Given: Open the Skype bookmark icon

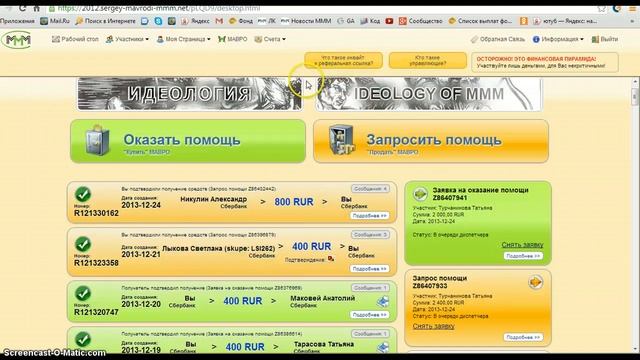Looking at the screenshot, I should click(x=158, y=21).
